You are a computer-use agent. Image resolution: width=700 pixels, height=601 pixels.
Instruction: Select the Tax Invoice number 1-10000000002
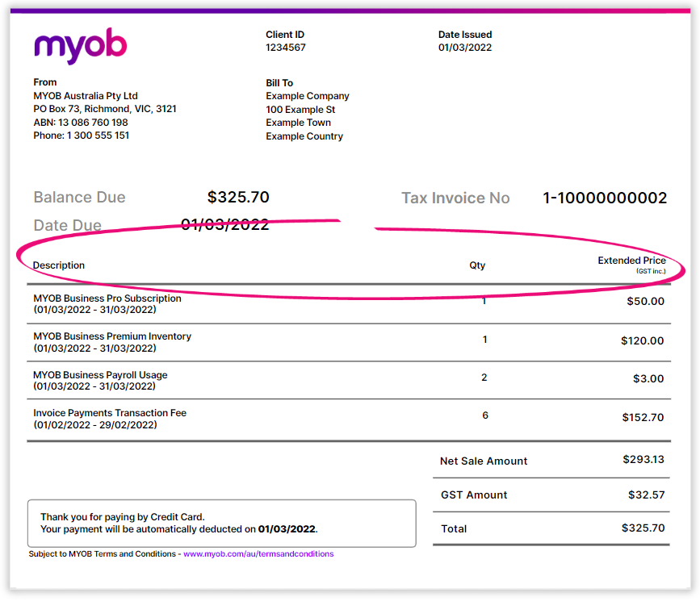605,198
